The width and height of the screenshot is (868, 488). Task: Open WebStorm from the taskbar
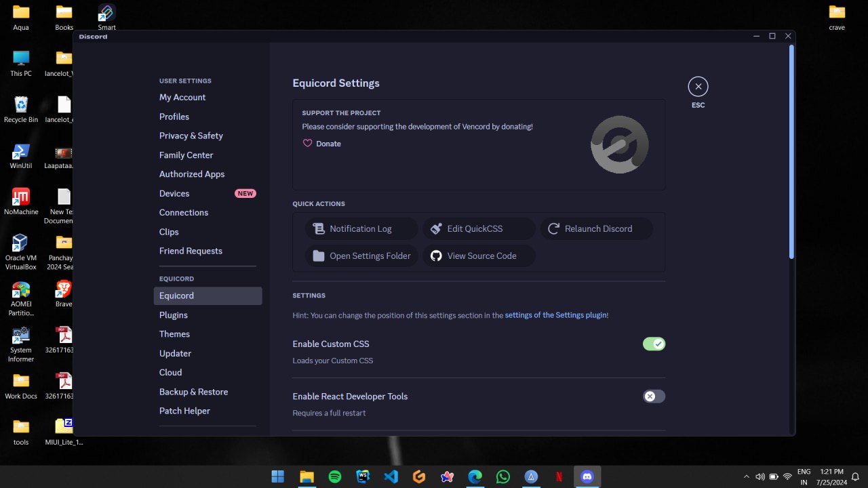[363, 476]
